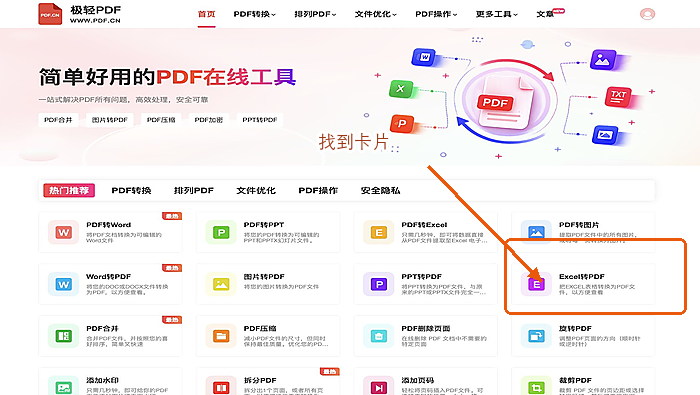
Task: Select the PDF转换 category tab
Action: pos(131,191)
